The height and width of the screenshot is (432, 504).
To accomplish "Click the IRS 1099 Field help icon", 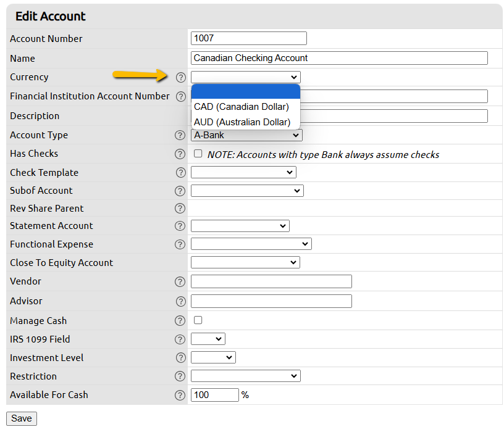I will click(x=180, y=339).
